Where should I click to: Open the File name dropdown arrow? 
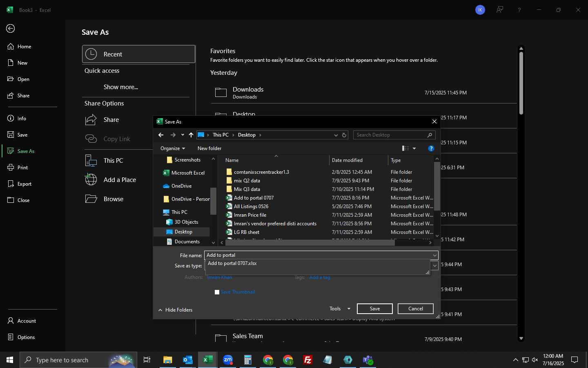point(435,255)
